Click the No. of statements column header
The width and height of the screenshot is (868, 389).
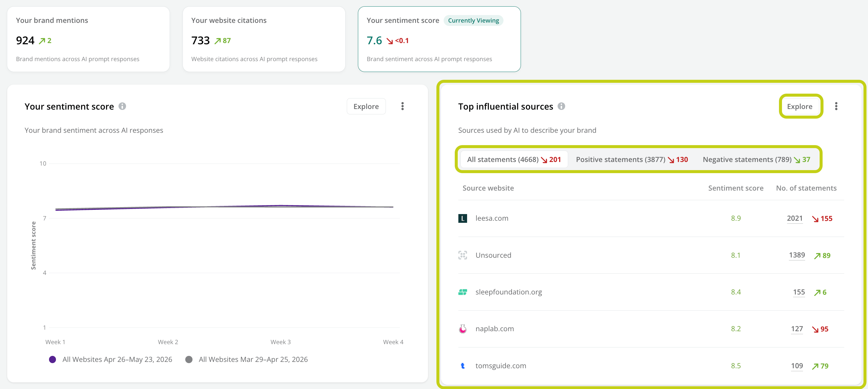click(806, 188)
